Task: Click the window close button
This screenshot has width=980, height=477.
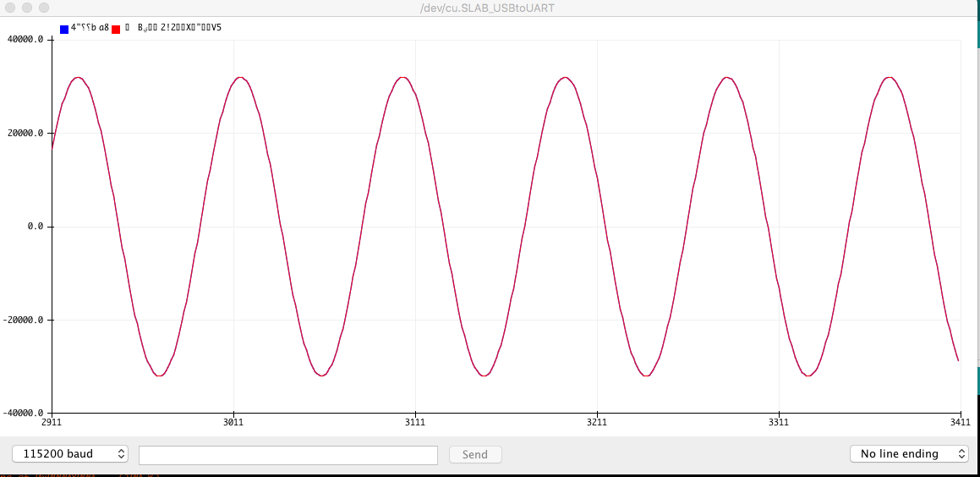Action: tap(9, 8)
